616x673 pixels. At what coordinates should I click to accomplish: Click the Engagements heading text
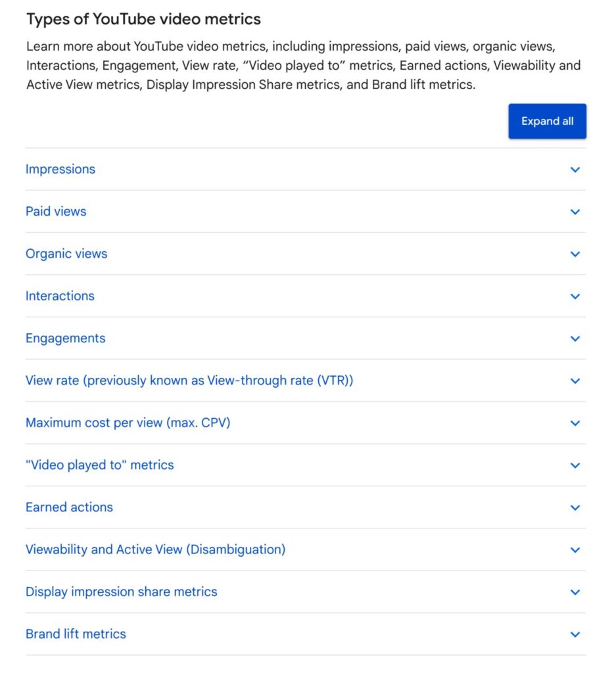[66, 338]
